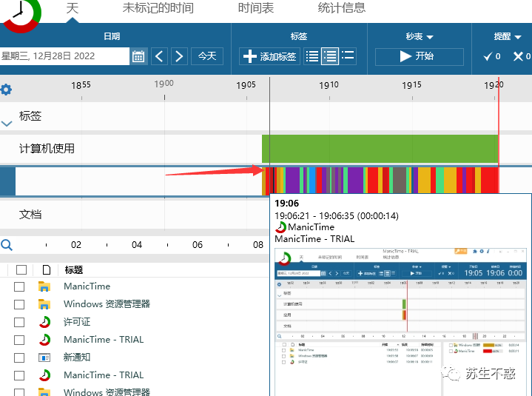Select the third tag list view icon

click(x=348, y=56)
